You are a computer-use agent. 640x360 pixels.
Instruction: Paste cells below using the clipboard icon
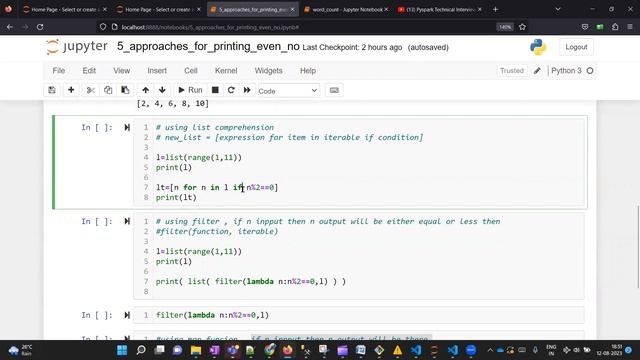125,90
